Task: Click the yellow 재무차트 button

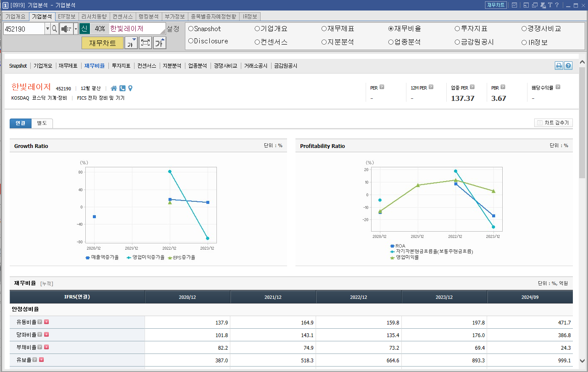Action: pos(103,43)
